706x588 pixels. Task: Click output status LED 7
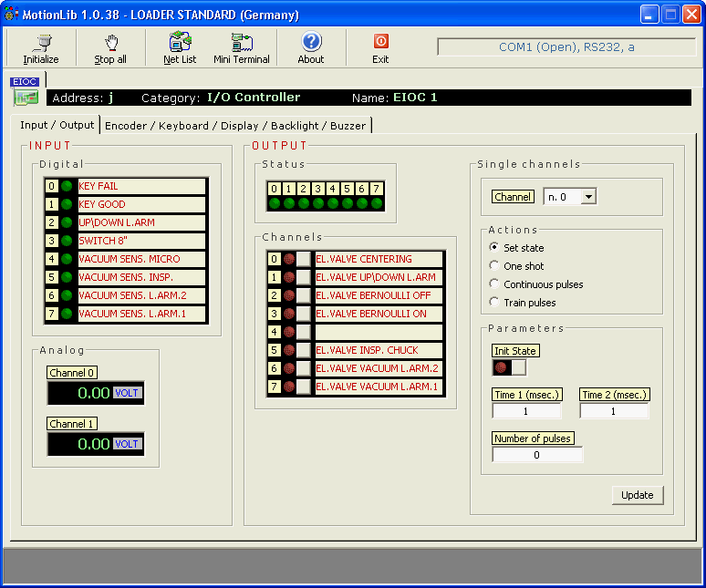point(377,203)
